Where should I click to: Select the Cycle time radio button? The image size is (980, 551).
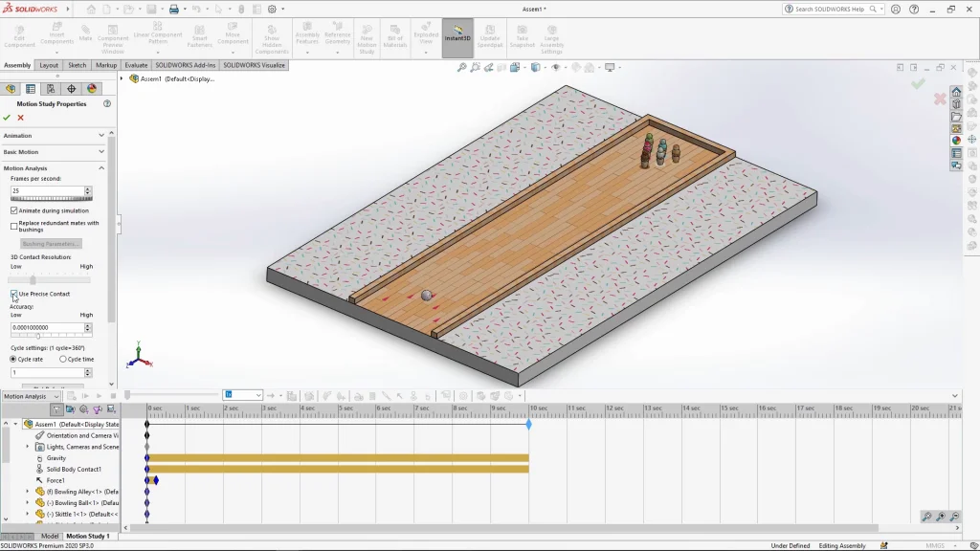tap(63, 359)
